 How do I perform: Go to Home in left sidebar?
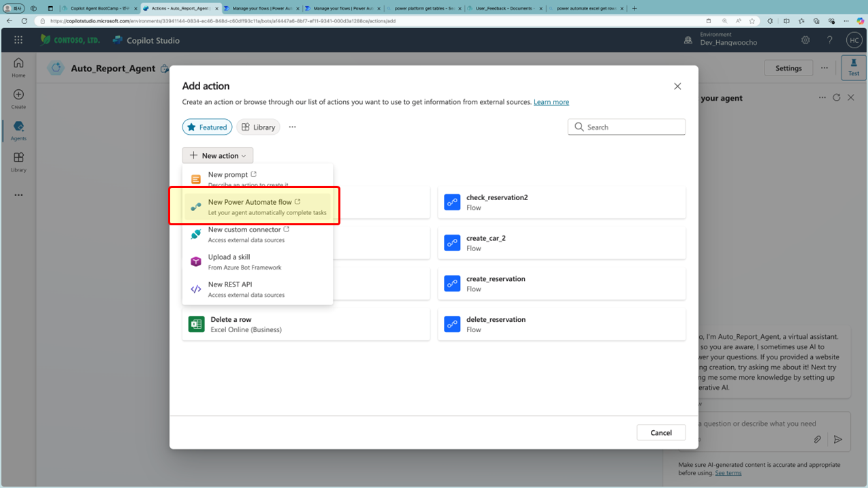pyautogui.click(x=18, y=67)
